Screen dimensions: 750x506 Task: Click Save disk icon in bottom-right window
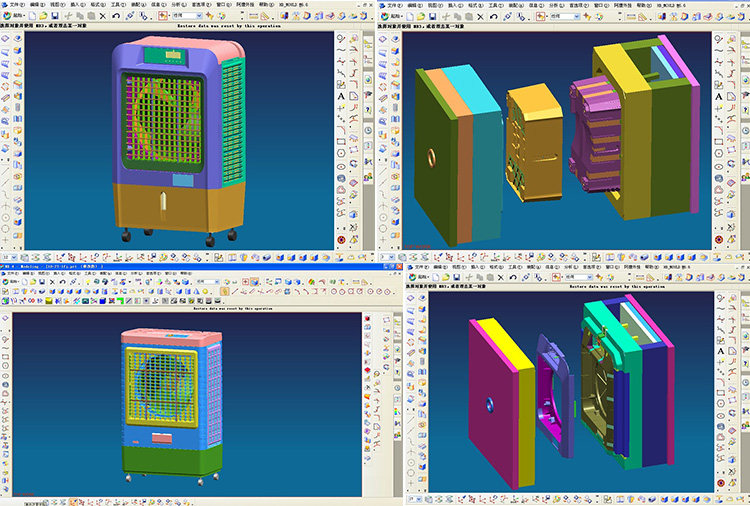pos(456,277)
